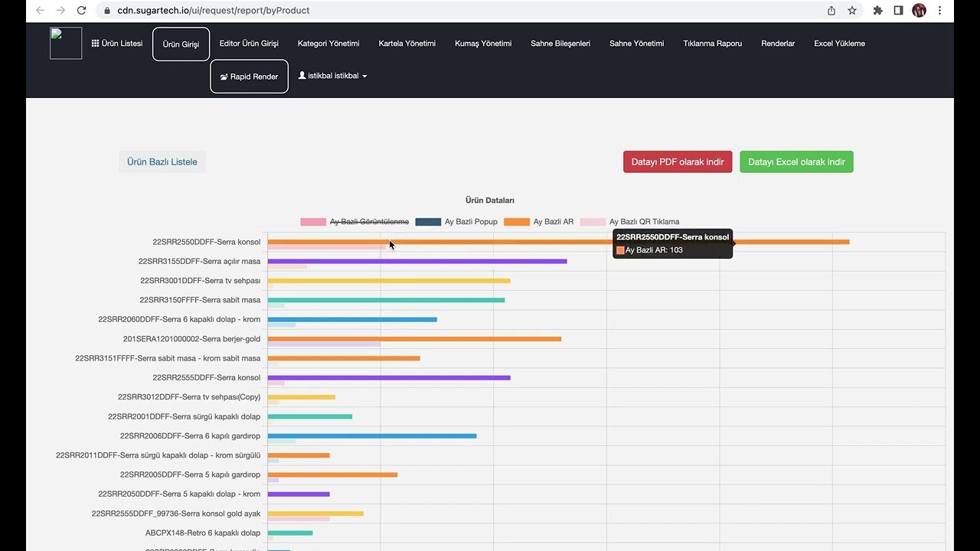
Task: Toggle the browser side panel icon
Action: (899, 11)
